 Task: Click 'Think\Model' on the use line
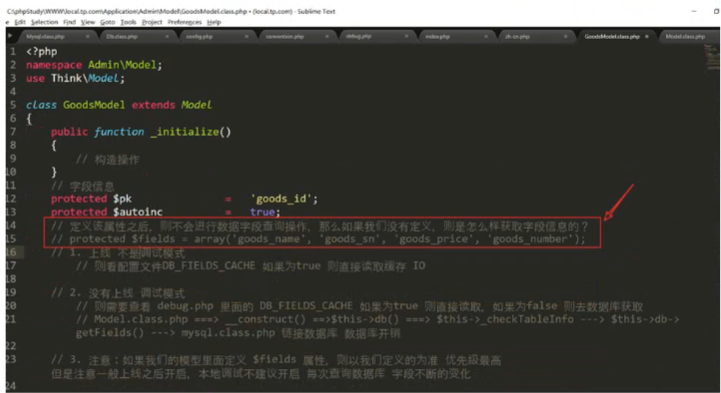point(85,78)
